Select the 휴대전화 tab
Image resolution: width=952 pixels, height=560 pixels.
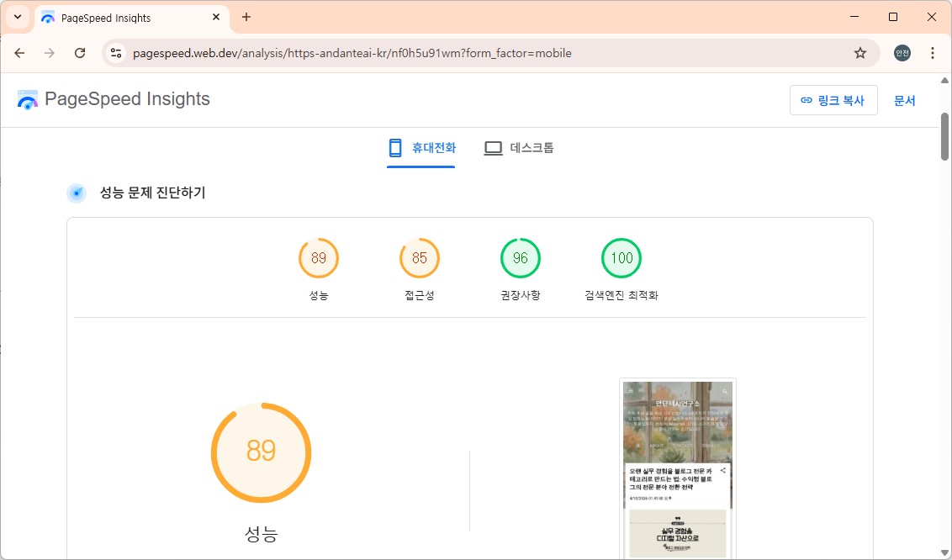click(420, 148)
